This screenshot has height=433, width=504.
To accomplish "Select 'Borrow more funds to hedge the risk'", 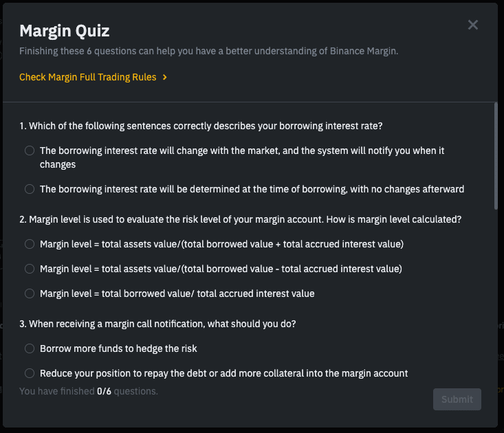I will point(30,348).
